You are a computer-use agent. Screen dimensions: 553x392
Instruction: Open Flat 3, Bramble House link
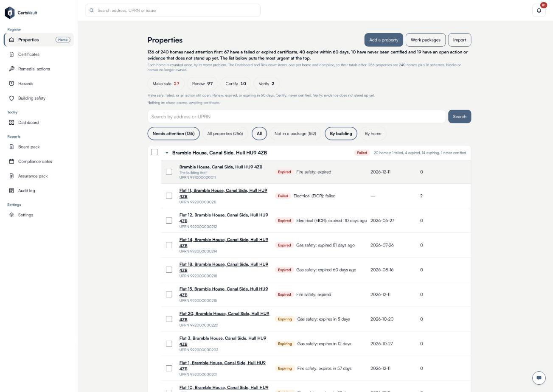223,341
